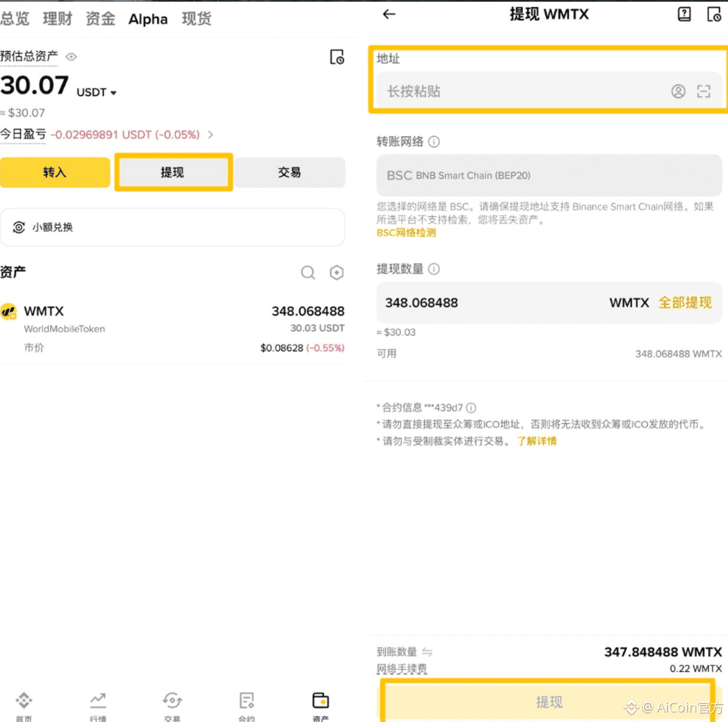
Task: Show 转账网络 transfer network info
Action: (434, 142)
